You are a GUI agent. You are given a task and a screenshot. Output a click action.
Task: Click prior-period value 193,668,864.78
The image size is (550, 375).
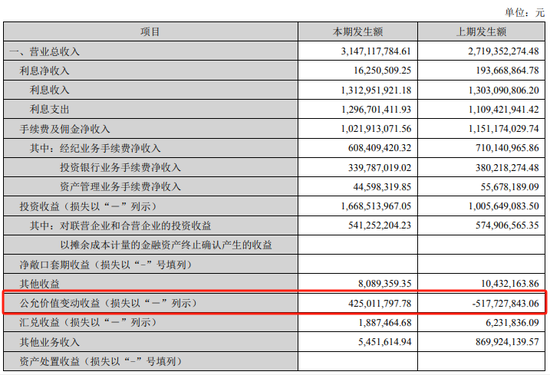[x=507, y=71]
